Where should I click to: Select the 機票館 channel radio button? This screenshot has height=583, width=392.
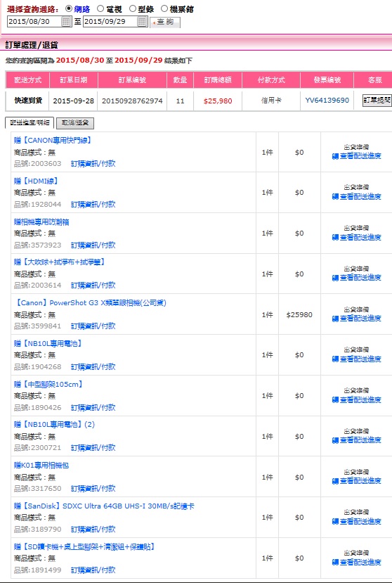point(164,8)
